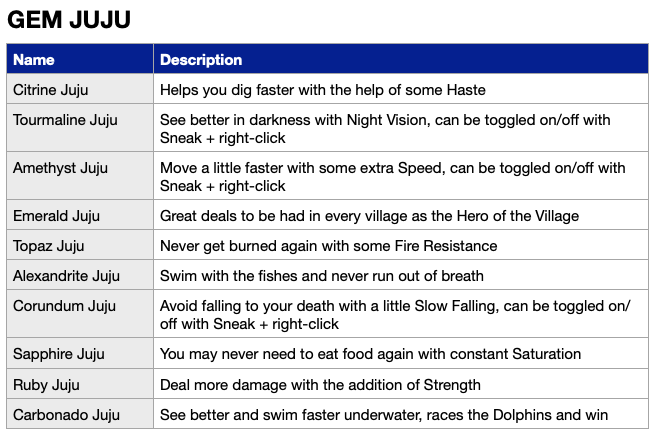
Task: Click the Tourmaline Juju name cell
Action: tap(80, 128)
